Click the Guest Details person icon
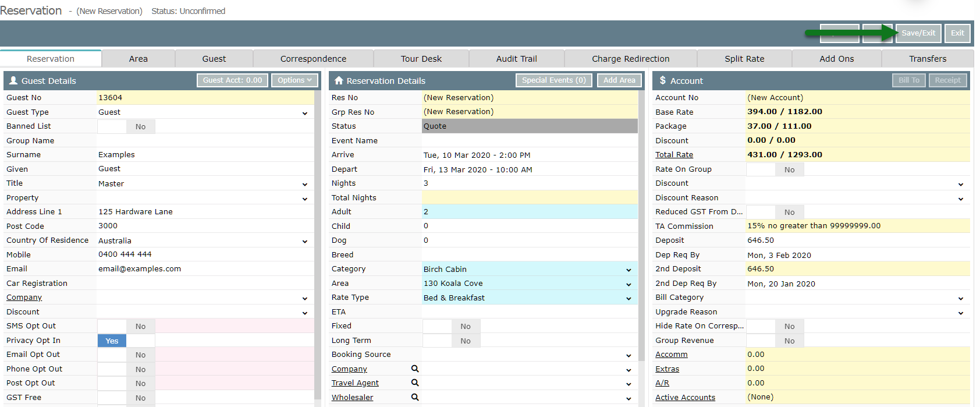Viewport: 980px width, 407px height. (x=13, y=80)
